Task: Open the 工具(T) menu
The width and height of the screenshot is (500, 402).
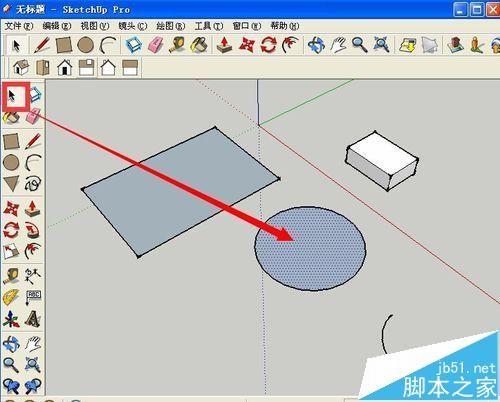Action: 209,26
